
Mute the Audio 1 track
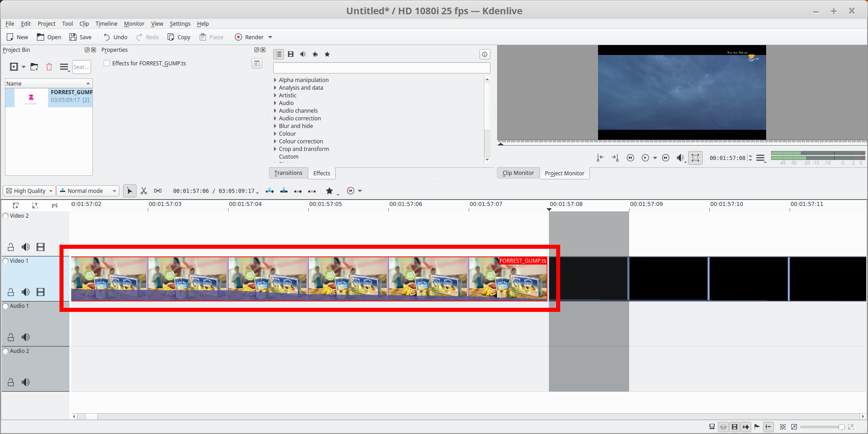point(26,337)
